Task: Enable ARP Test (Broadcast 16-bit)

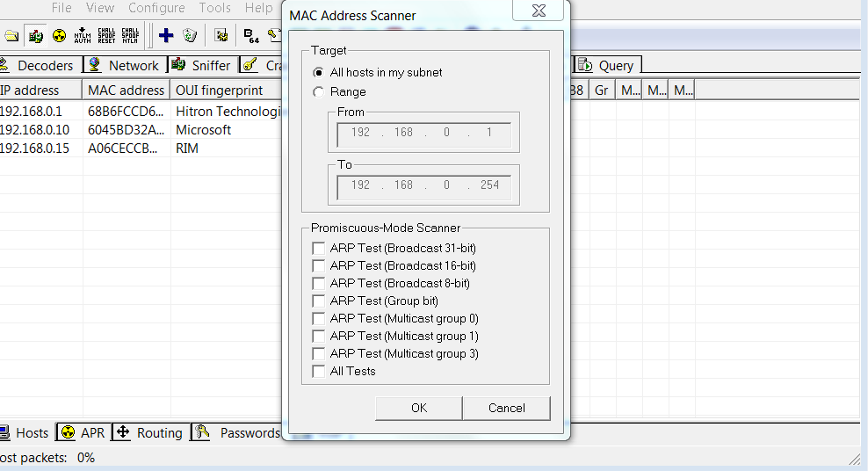Action: (318, 265)
